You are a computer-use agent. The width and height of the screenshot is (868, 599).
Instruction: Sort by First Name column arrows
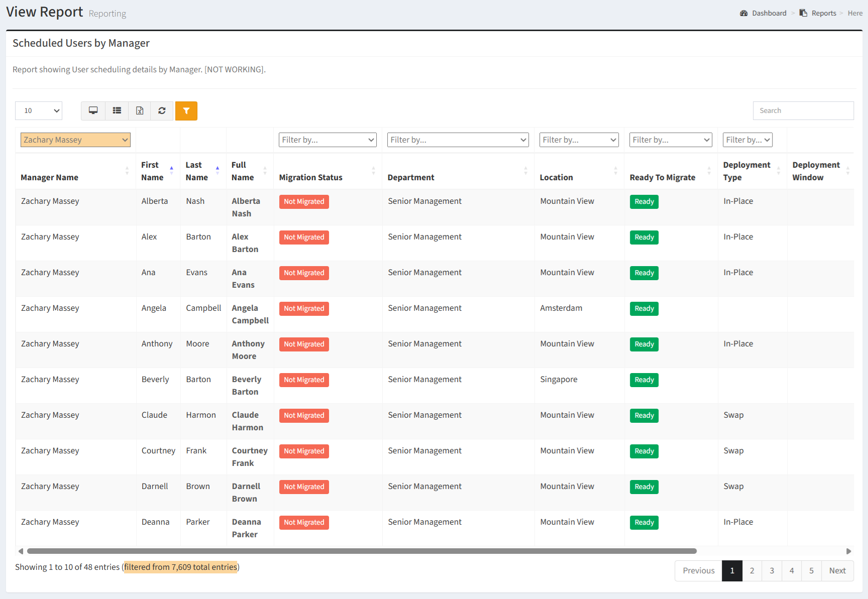(x=171, y=171)
